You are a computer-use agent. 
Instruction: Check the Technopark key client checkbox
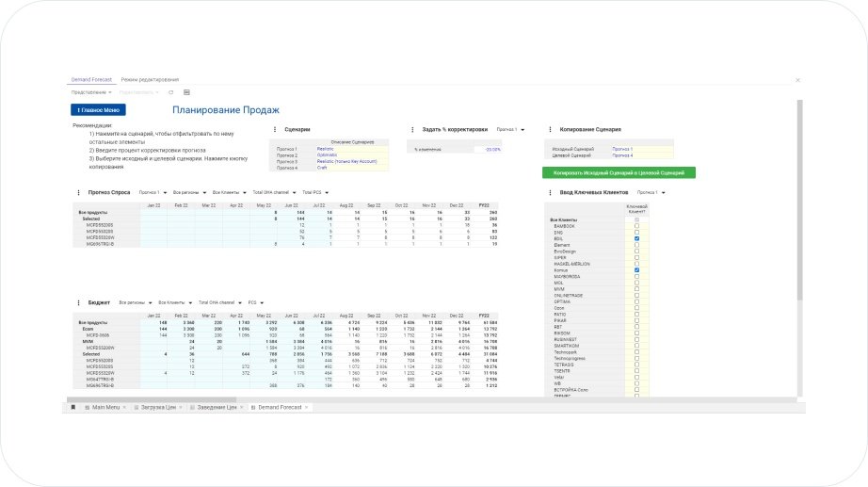[636, 351]
